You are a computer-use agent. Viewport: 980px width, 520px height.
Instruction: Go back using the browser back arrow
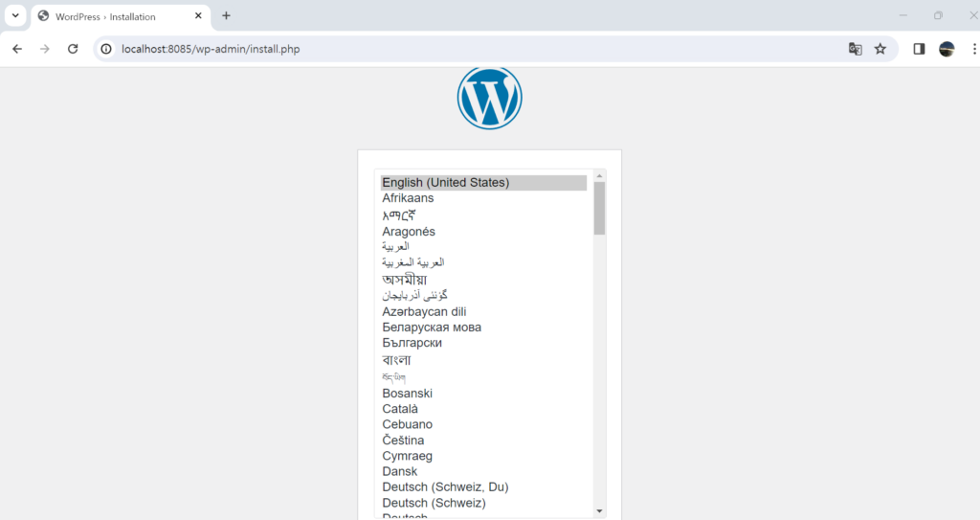click(17, 49)
